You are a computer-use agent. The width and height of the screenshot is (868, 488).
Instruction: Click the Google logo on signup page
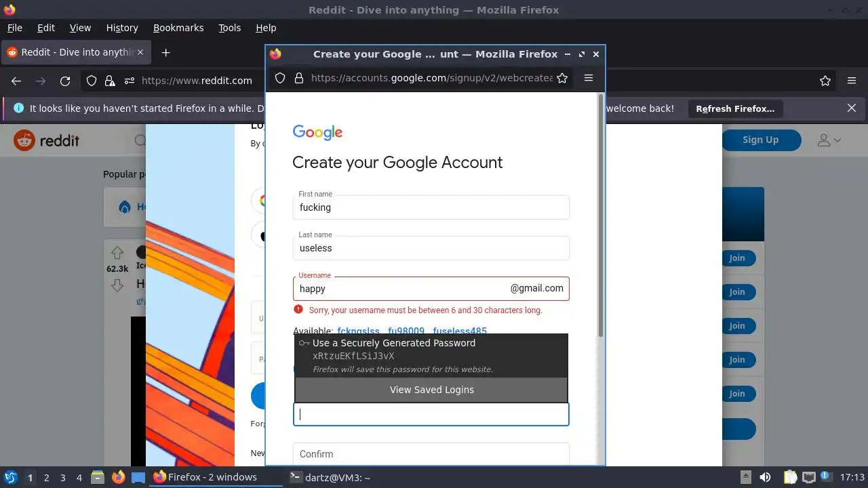[317, 132]
